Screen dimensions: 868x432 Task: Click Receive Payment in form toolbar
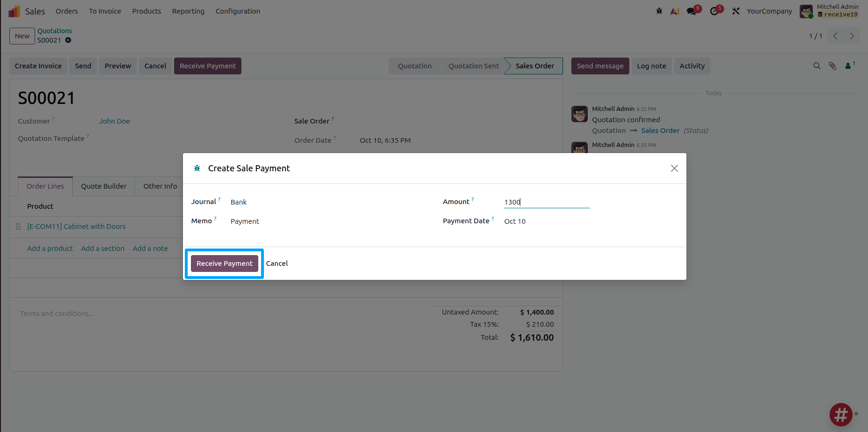(x=208, y=66)
